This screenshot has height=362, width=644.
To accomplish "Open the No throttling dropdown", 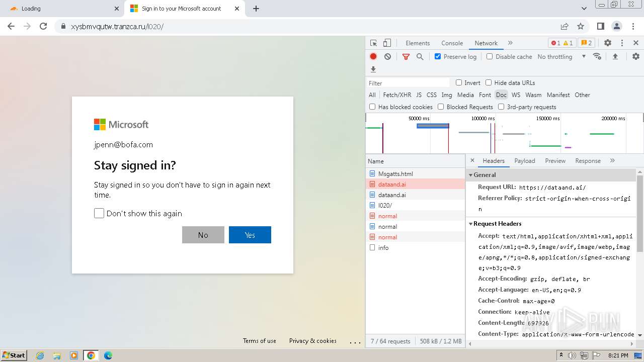I will [x=561, y=57].
